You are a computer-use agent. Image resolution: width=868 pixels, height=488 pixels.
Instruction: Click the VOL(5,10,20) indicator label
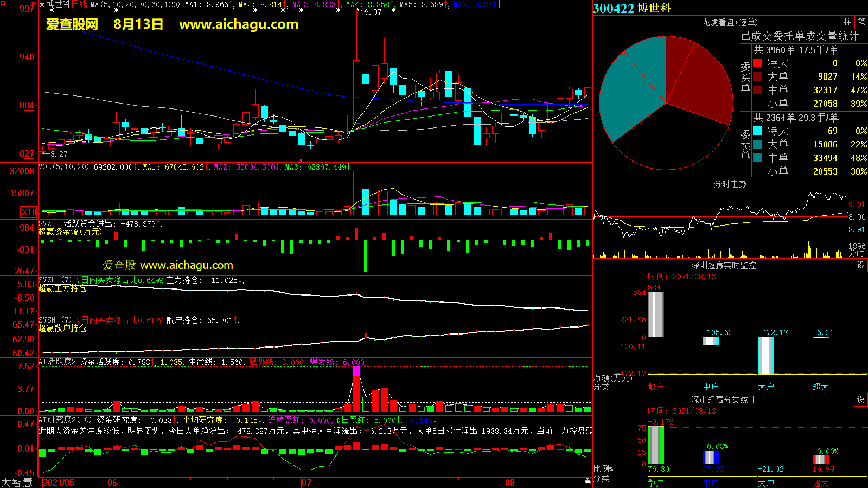tap(63, 167)
